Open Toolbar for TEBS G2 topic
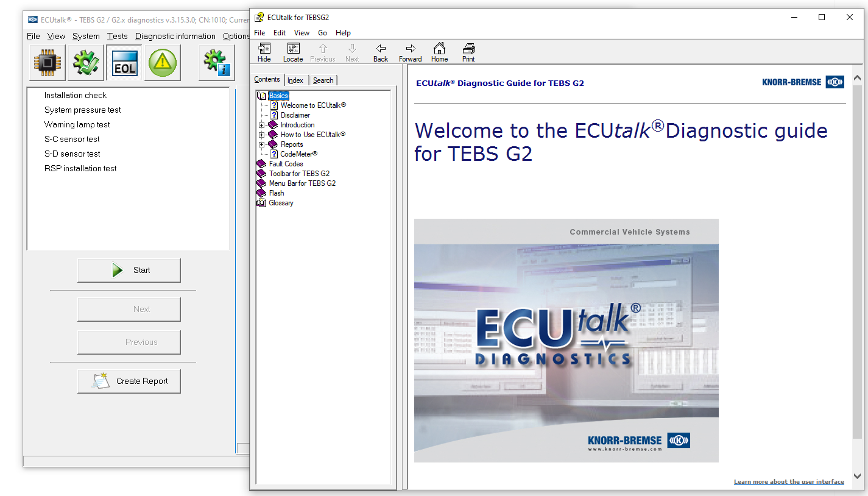 (299, 174)
